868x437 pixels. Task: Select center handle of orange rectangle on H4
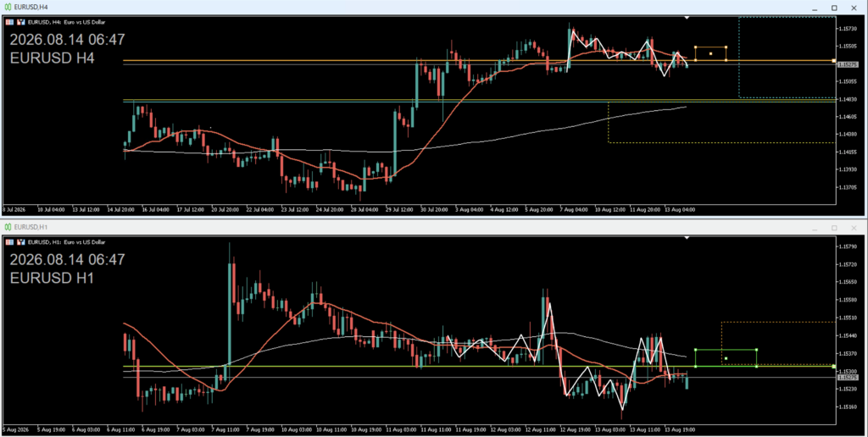pyautogui.click(x=711, y=53)
